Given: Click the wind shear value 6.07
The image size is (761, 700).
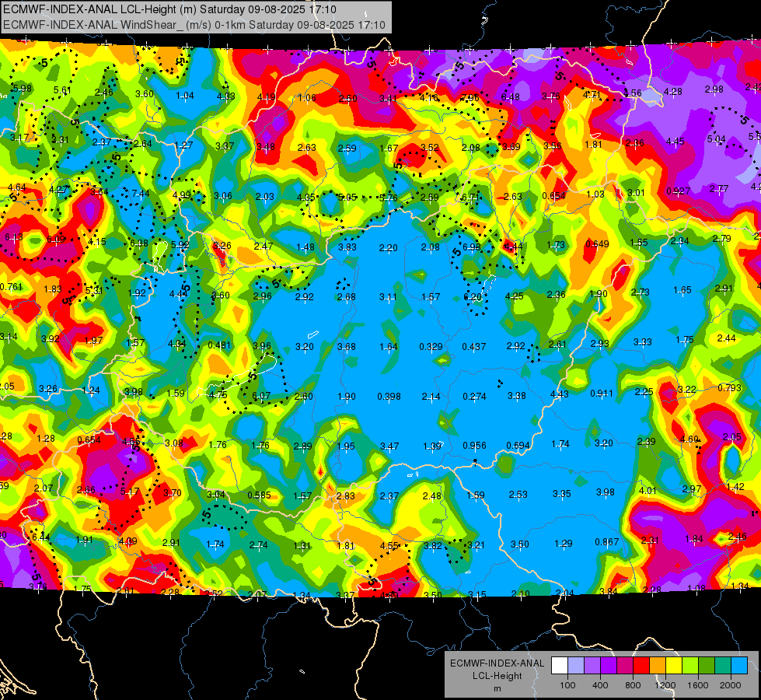Looking at the screenshot, I should coord(261,395).
